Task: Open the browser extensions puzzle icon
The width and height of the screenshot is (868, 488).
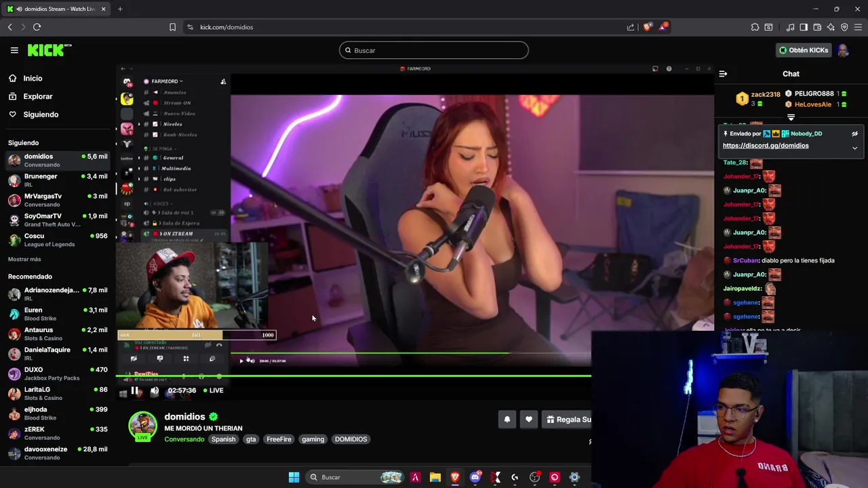Action: 755,27
